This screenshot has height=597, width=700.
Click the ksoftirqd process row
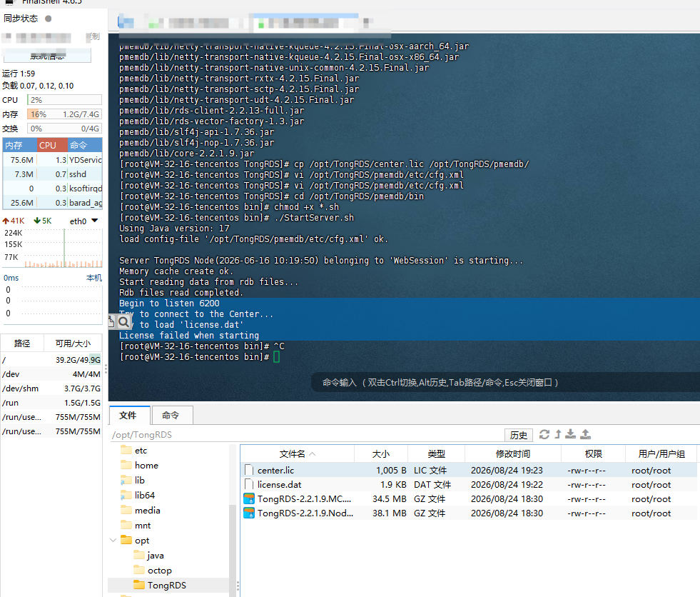(53, 188)
